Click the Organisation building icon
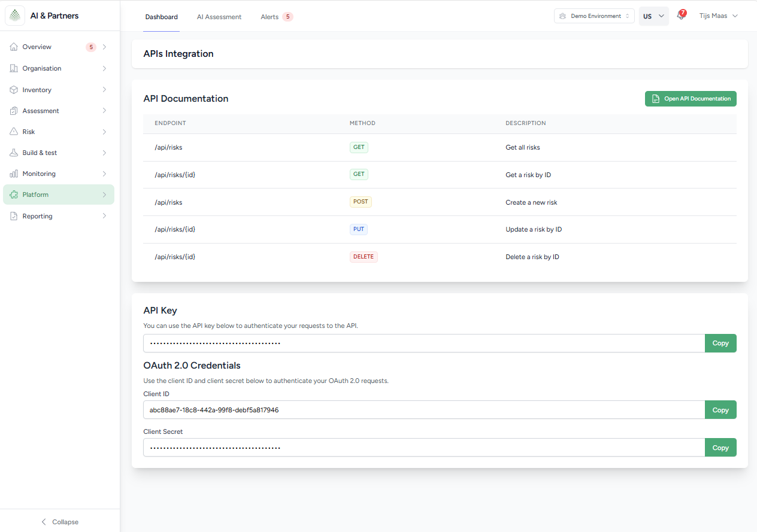The image size is (757, 532). 14,68
